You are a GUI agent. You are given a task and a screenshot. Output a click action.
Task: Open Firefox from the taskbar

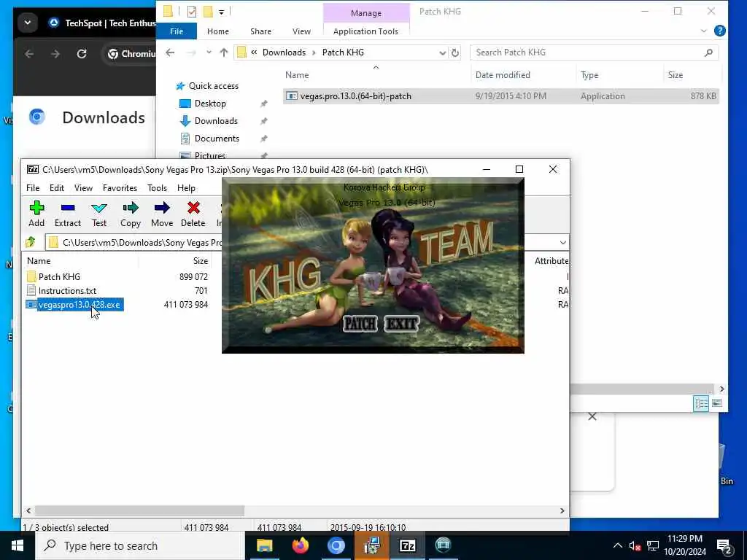[x=300, y=545]
